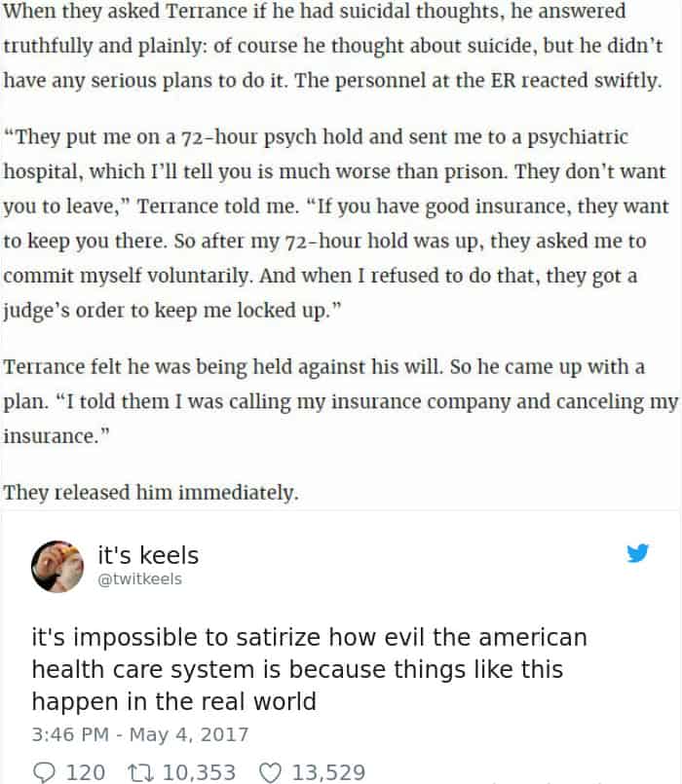The width and height of the screenshot is (682, 784).
Task: Click the "judge's order" quote line
Action: 174,310
